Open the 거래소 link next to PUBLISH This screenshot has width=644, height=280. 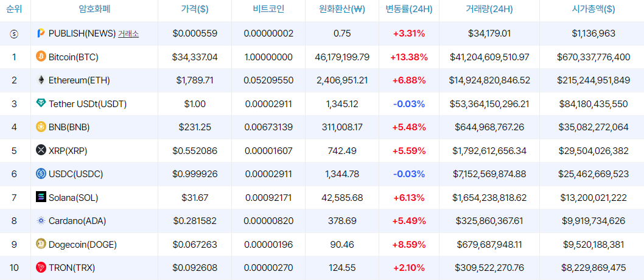tap(128, 34)
